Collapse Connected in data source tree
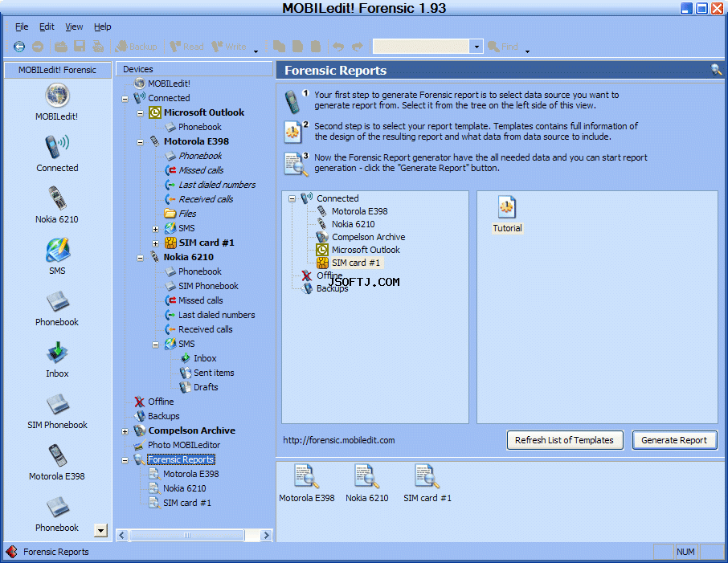The width and height of the screenshot is (728, 563). tap(292, 198)
